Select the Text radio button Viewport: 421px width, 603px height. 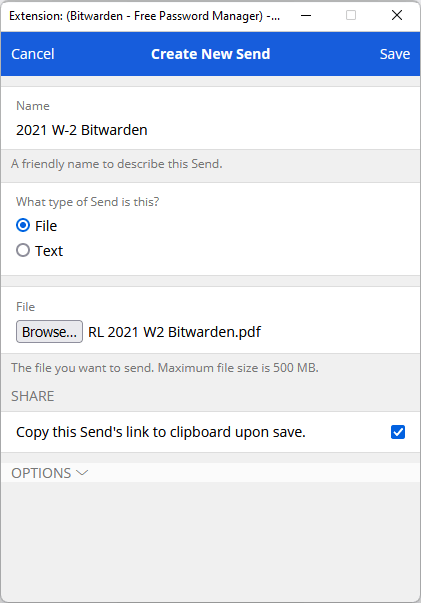click(23, 250)
